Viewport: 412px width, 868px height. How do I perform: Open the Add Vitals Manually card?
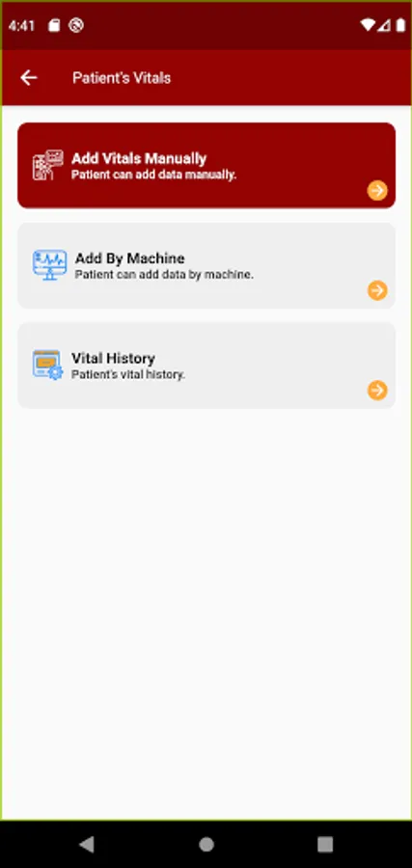click(x=206, y=166)
